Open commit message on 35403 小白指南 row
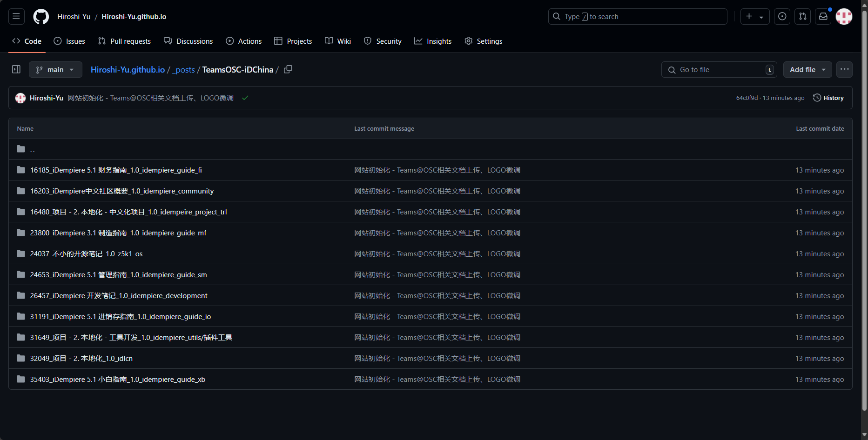The image size is (868, 440). coord(437,380)
